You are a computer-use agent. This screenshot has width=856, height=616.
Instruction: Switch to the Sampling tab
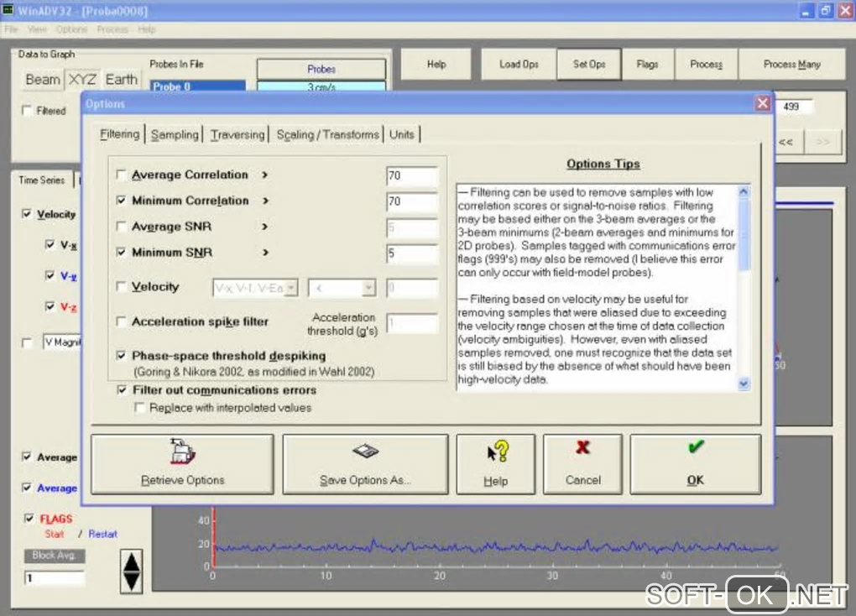(175, 134)
